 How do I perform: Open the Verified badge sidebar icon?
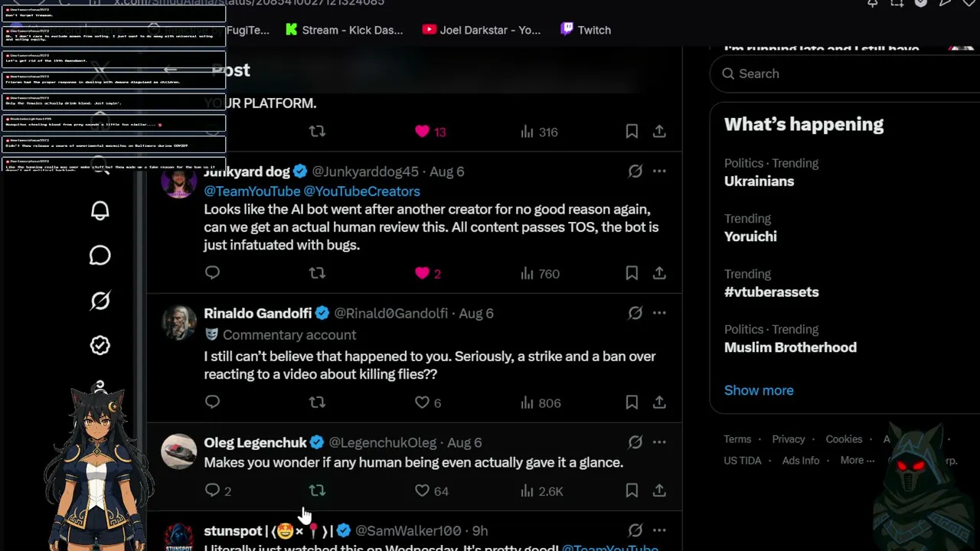click(100, 345)
